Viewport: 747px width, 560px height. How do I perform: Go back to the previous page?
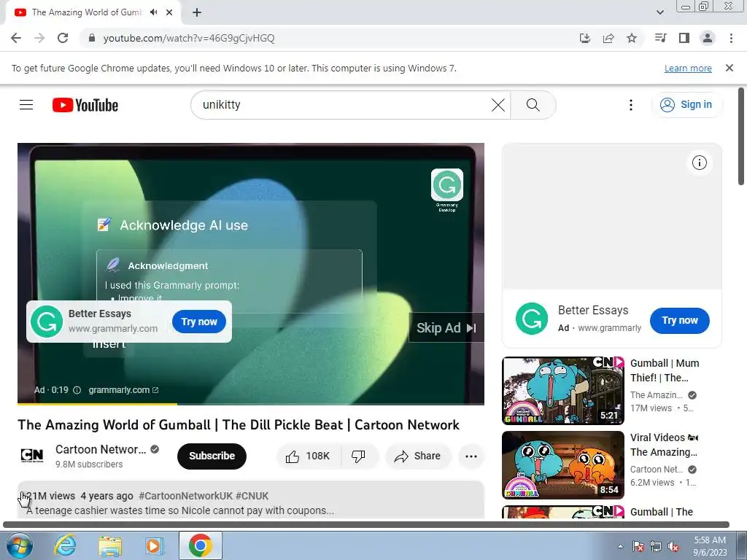tap(16, 38)
